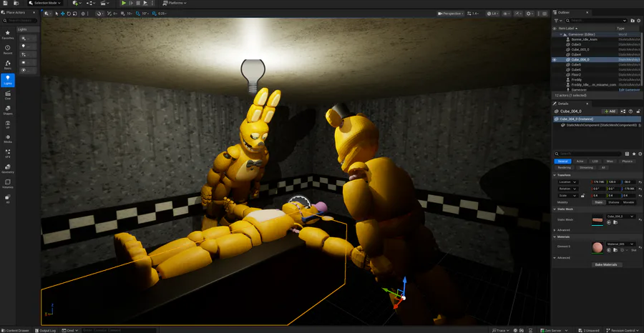Image resolution: width=644 pixels, height=333 pixels.
Task: Select the Translate move tool
Action: [62, 14]
